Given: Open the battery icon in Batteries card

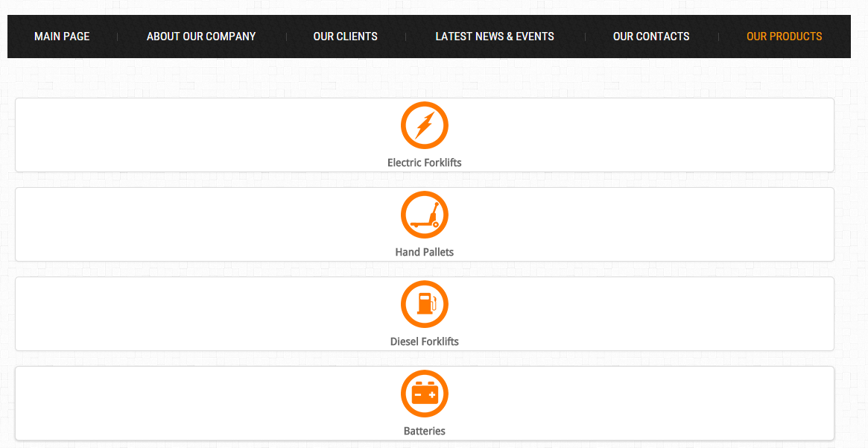Looking at the screenshot, I should [x=425, y=394].
